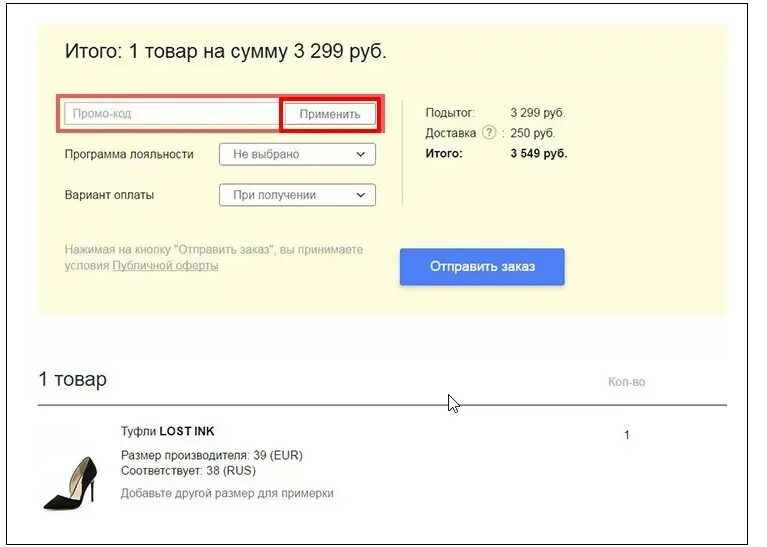Click the 1 товар section heading
Viewport: 767px width, 547px height.
(x=72, y=379)
